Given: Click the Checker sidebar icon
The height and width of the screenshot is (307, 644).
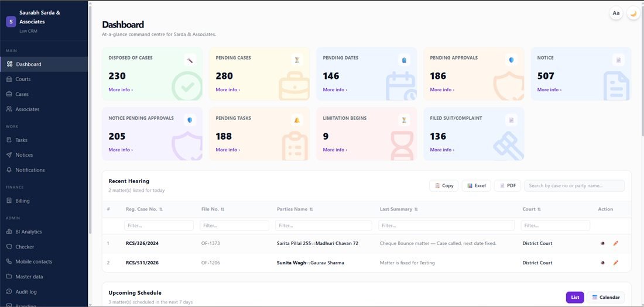Looking at the screenshot, I should pos(9,247).
